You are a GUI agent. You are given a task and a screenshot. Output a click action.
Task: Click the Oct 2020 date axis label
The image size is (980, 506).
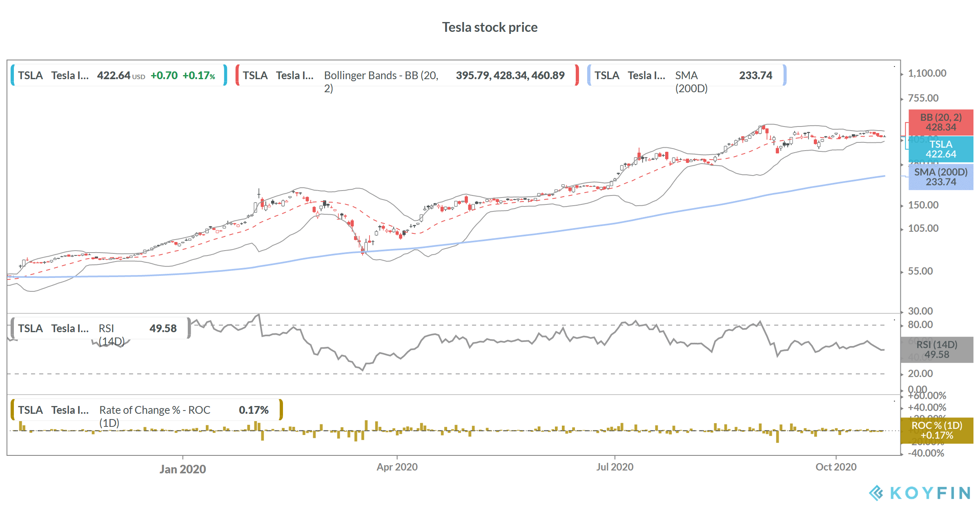[x=836, y=467]
